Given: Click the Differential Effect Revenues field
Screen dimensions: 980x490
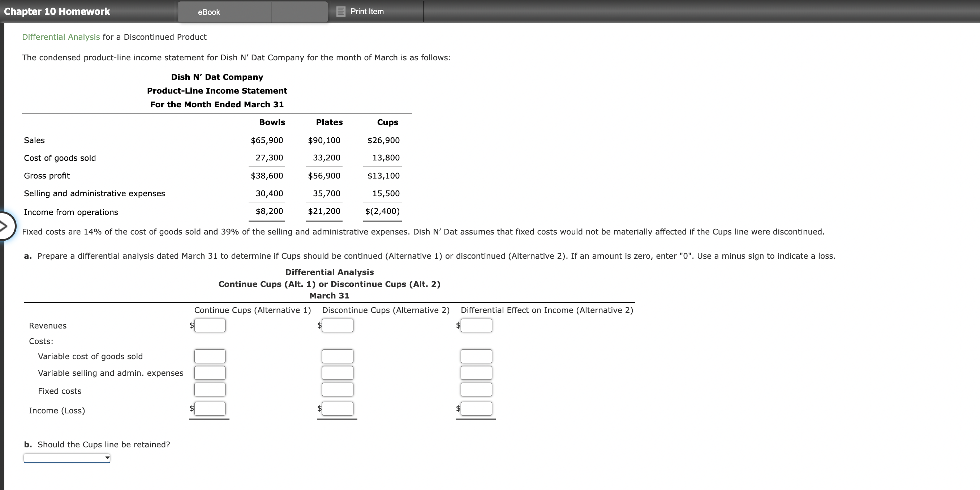Looking at the screenshot, I should (x=476, y=325).
